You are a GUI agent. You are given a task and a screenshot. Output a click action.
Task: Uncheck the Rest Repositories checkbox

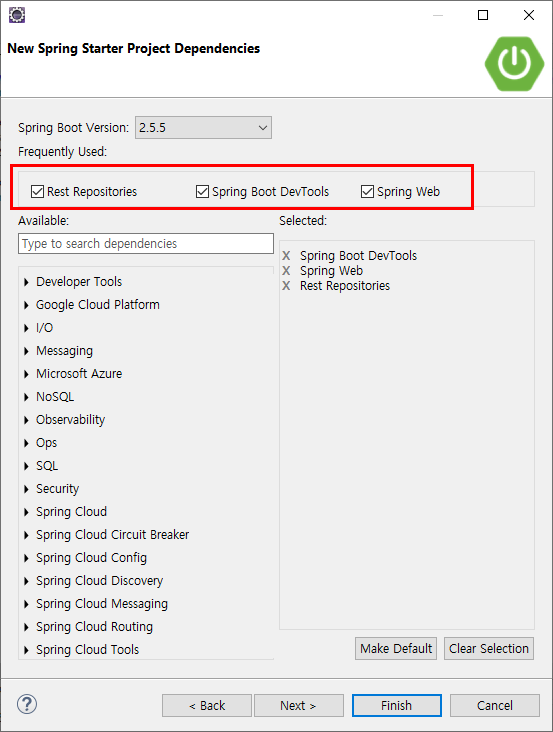pyautogui.click(x=37, y=191)
